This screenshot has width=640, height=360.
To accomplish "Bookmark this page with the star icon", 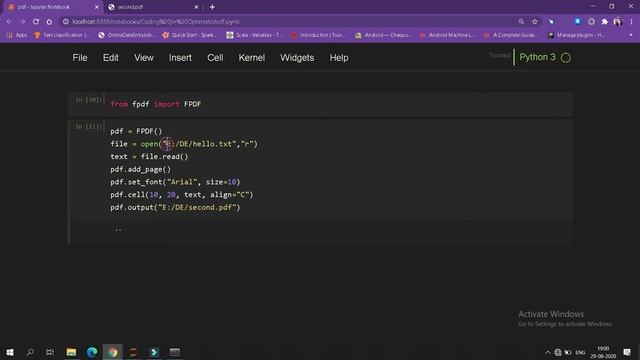I will click(x=535, y=21).
